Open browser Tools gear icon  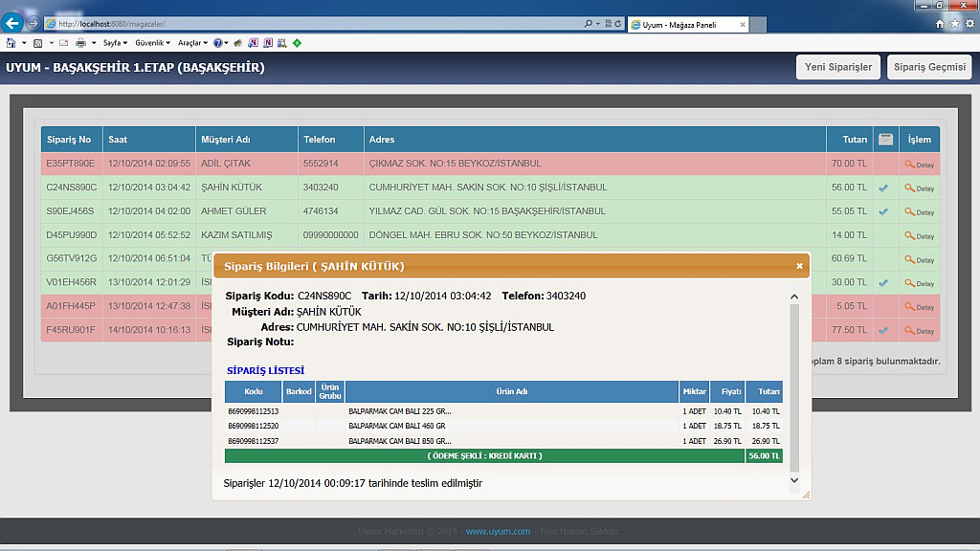pyautogui.click(x=969, y=24)
